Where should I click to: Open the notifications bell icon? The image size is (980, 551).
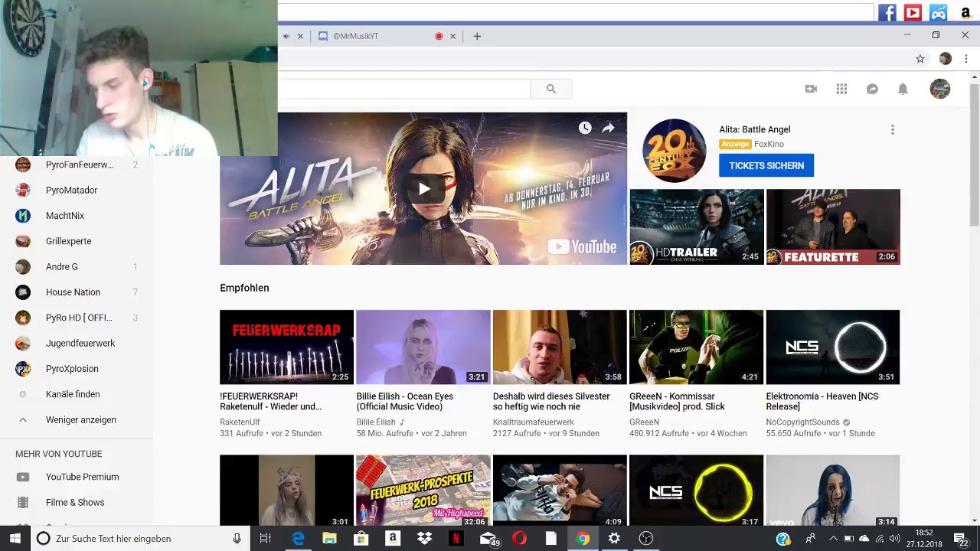(903, 89)
